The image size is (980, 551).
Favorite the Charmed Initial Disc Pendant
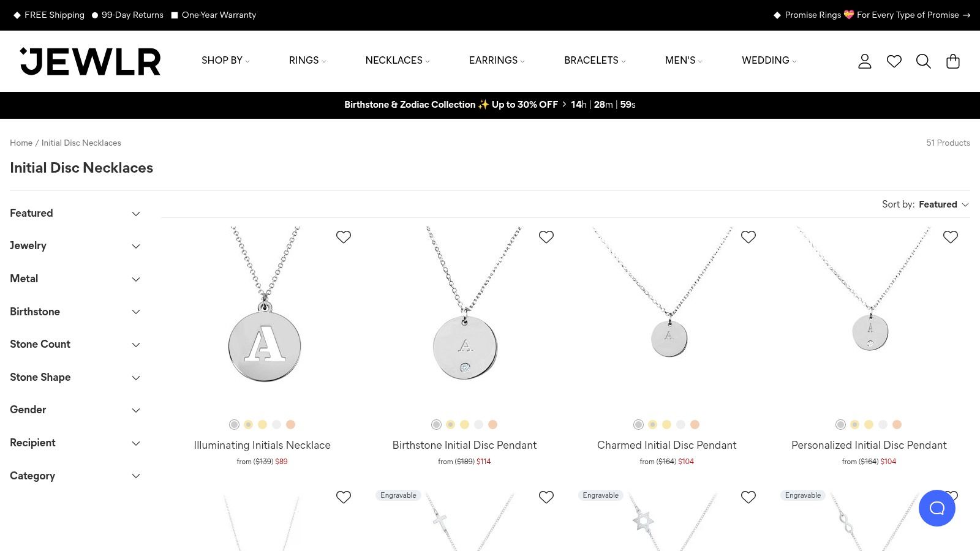coord(748,237)
